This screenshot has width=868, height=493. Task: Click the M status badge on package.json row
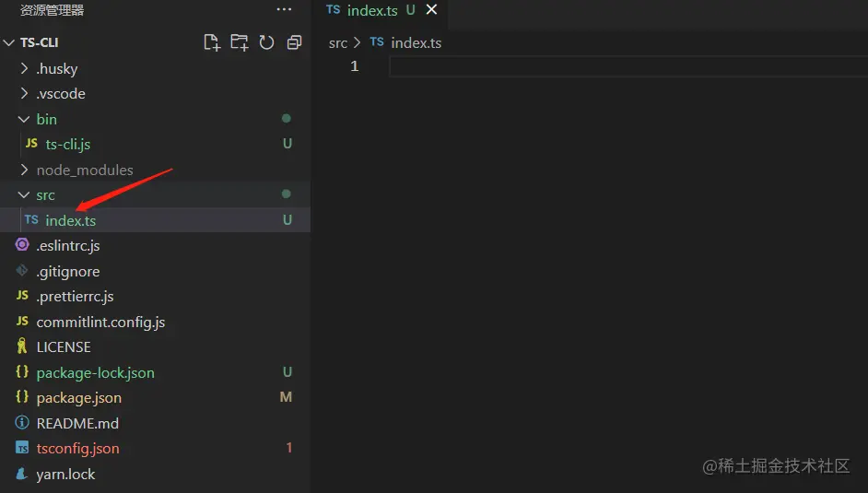[x=286, y=397]
